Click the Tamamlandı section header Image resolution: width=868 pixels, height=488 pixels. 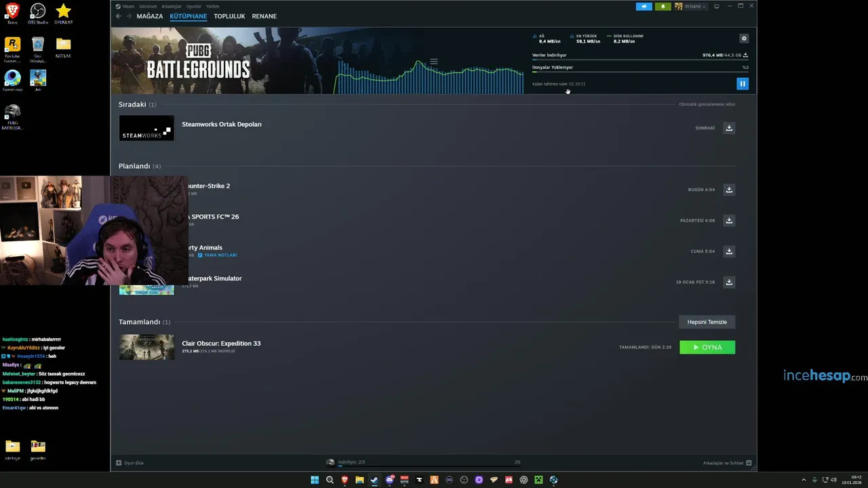pyautogui.click(x=144, y=322)
